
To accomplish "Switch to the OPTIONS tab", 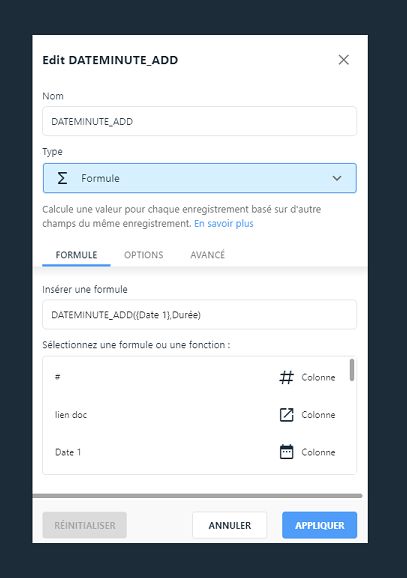I will (143, 255).
